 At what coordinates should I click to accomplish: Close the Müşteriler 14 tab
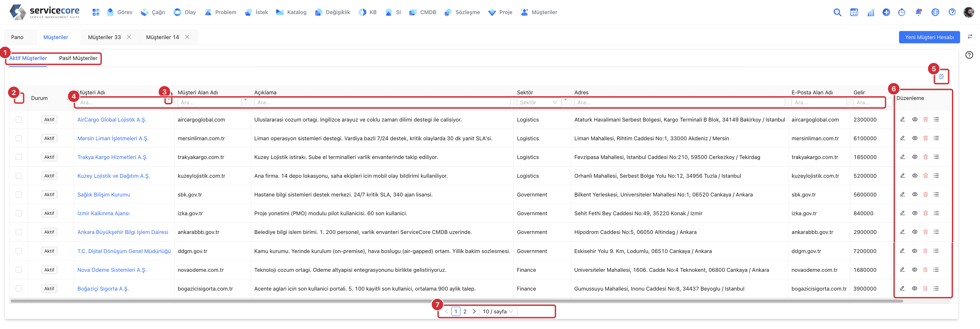tap(187, 37)
